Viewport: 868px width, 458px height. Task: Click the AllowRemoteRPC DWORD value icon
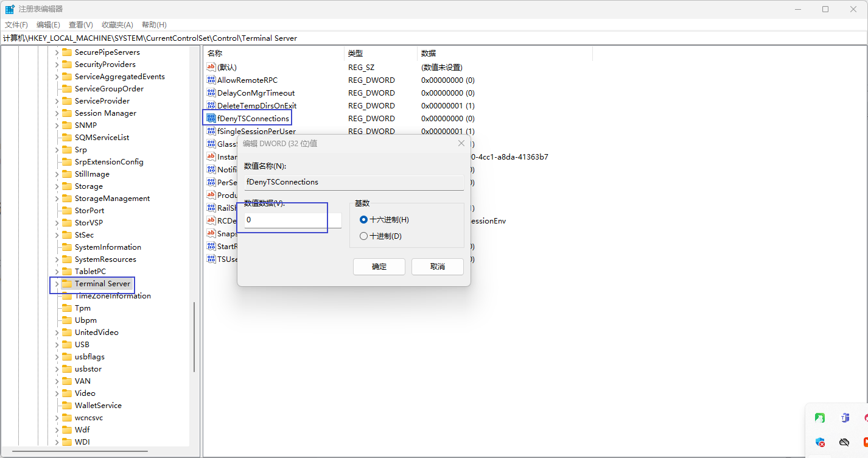(211, 80)
